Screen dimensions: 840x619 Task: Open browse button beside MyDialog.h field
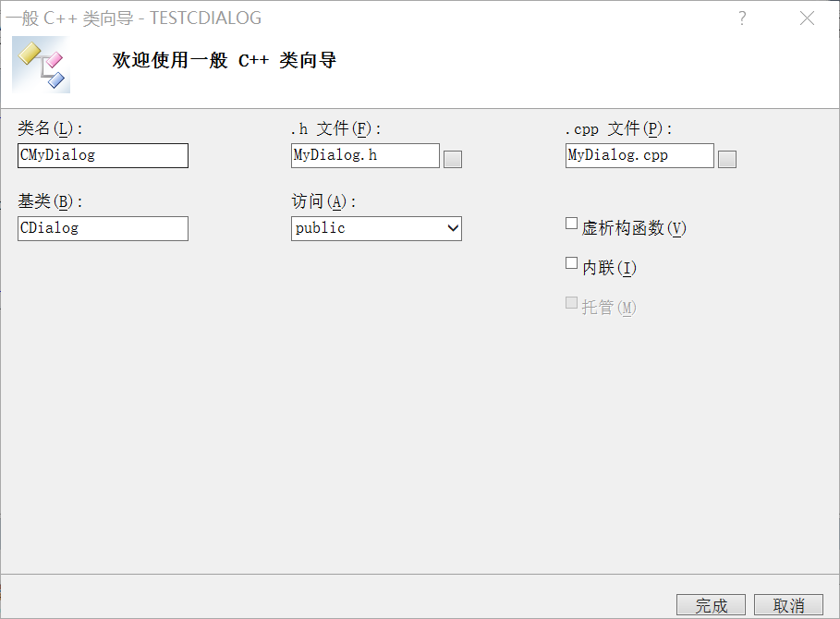click(x=453, y=159)
